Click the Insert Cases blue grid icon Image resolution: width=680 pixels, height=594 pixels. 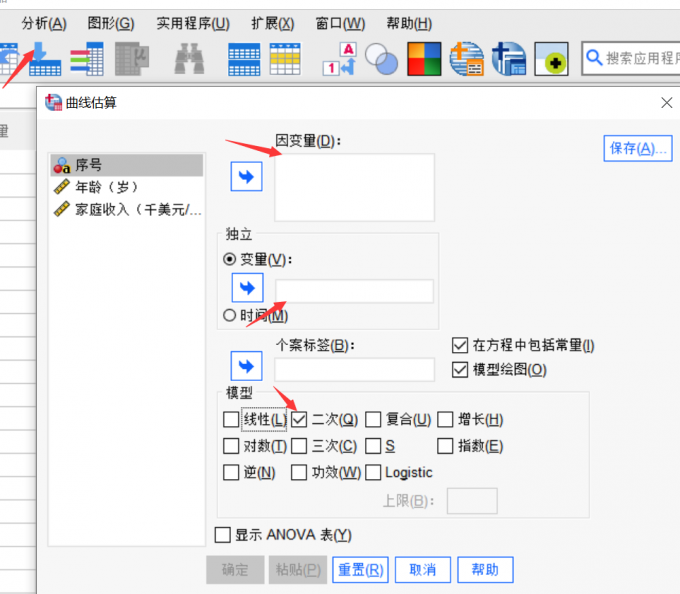click(244, 59)
